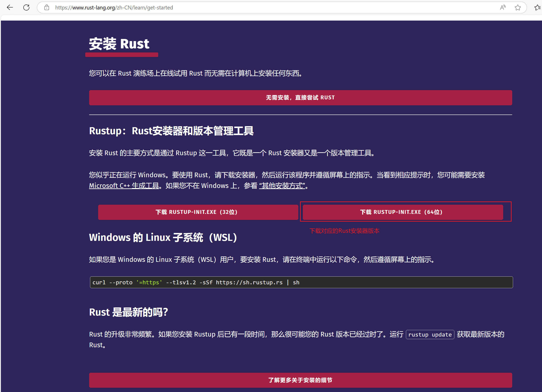Image resolution: width=542 pixels, height=392 pixels.
Task: Click the paragraph starting 如果您是 Windows 的 Linux
Action: 262,260
